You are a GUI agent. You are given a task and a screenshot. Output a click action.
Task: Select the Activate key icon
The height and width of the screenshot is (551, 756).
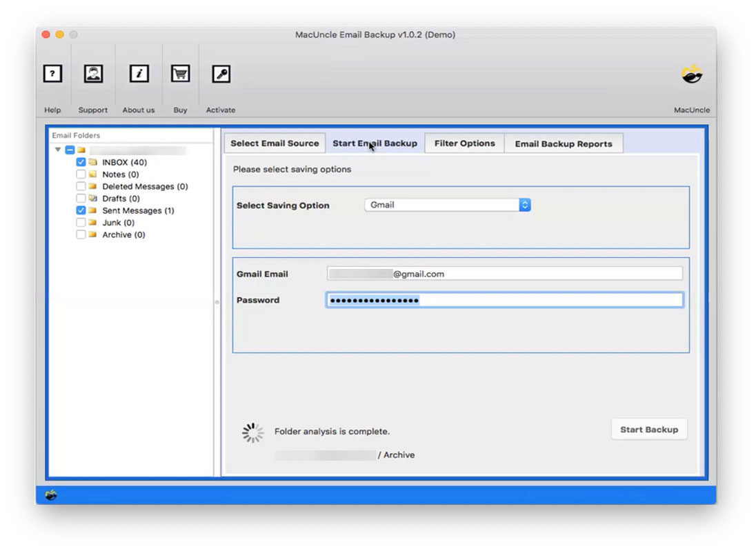220,73
